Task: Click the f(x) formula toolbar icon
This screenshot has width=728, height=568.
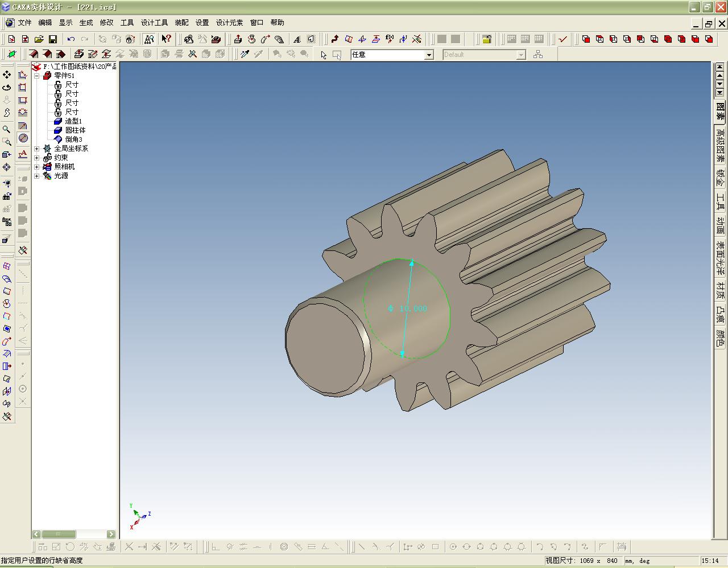Action: coord(390,39)
